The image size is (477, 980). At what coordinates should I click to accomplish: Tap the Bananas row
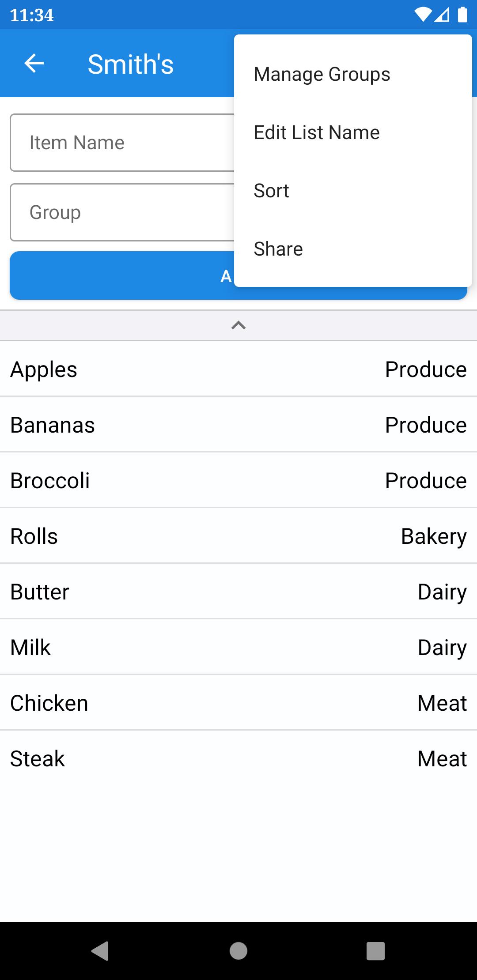click(x=238, y=425)
